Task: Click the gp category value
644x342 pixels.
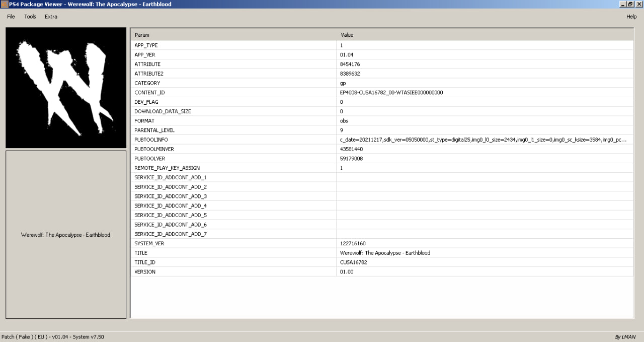Action: coord(343,83)
